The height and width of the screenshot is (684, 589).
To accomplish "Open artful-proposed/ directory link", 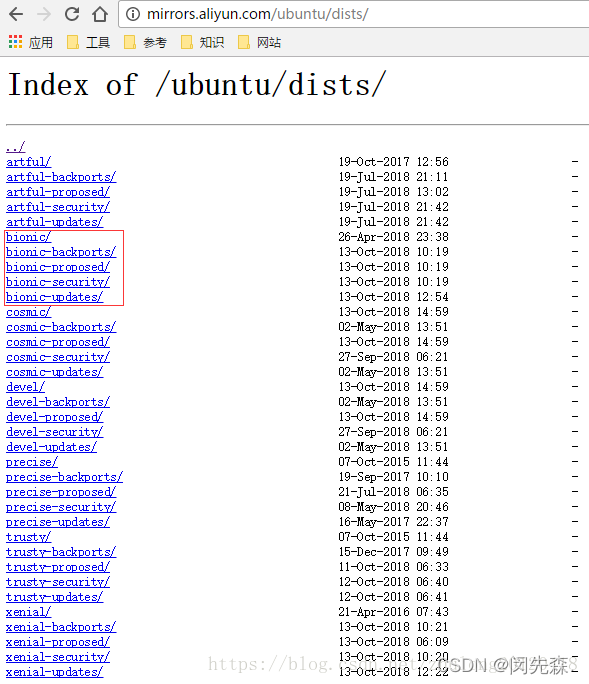I will 58,192.
